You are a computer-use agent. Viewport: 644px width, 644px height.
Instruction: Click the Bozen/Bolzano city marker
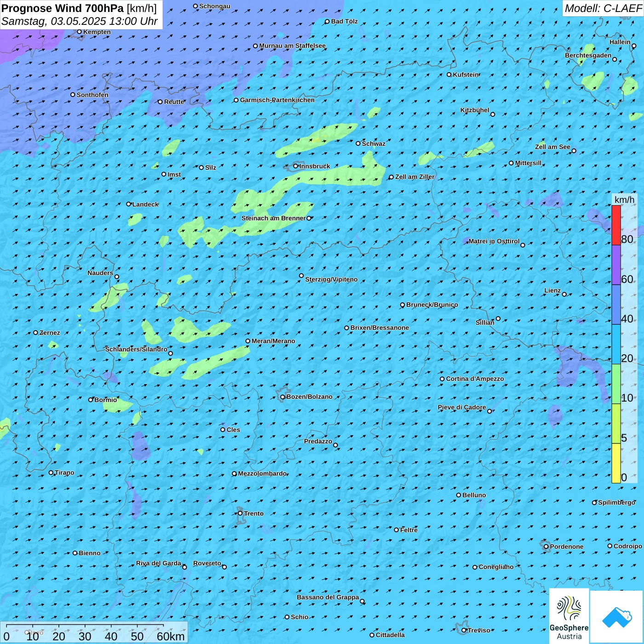[x=283, y=397]
